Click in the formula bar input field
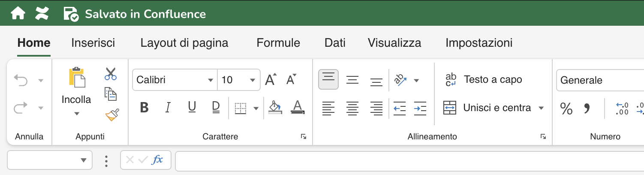644x175 pixels. coord(407,160)
